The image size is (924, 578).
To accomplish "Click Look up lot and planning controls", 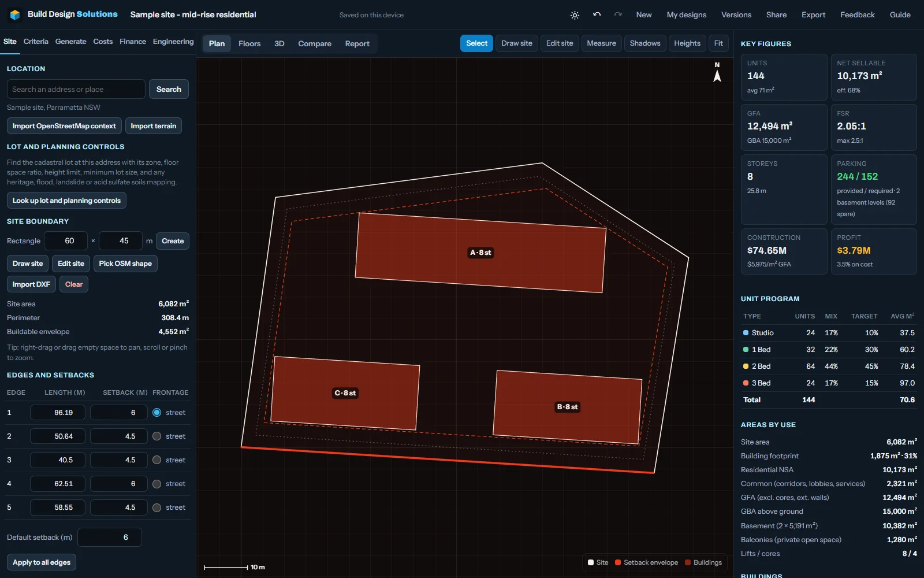I will pyautogui.click(x=66, y=201).
